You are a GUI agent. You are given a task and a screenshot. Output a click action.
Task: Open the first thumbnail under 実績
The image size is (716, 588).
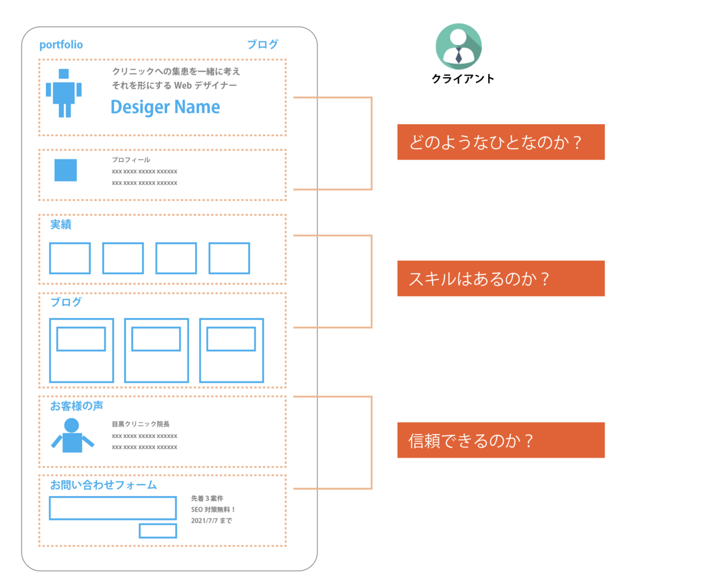(70, 258)
